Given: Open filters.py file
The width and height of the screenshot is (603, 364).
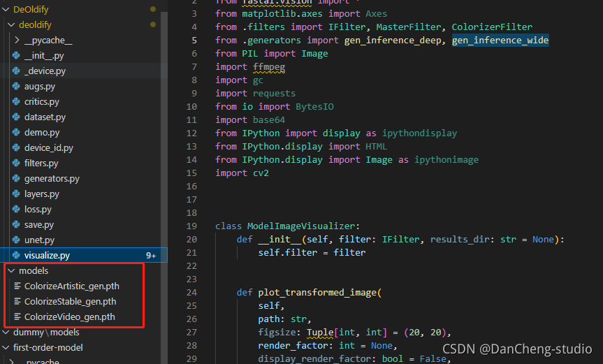Looking at the screenshot, I should (41, 163).
